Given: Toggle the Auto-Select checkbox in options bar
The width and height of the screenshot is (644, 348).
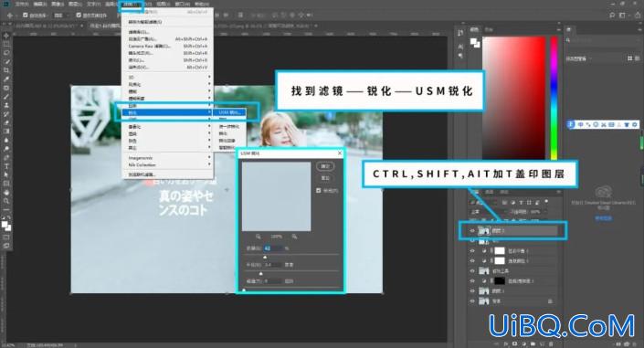Looking at the screenshot, I should click(x=26, y=16).
